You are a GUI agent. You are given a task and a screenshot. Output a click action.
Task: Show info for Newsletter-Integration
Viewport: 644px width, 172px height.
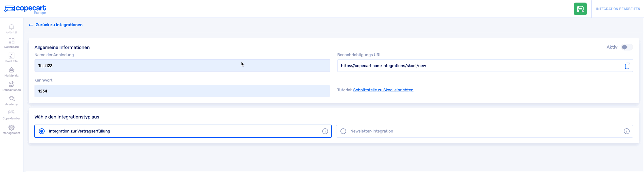(x=626, y=131)
